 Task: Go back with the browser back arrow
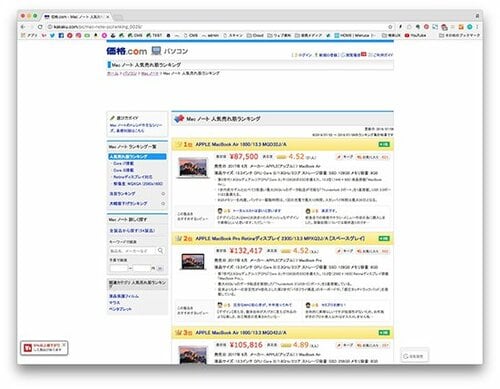pos(23,27)
